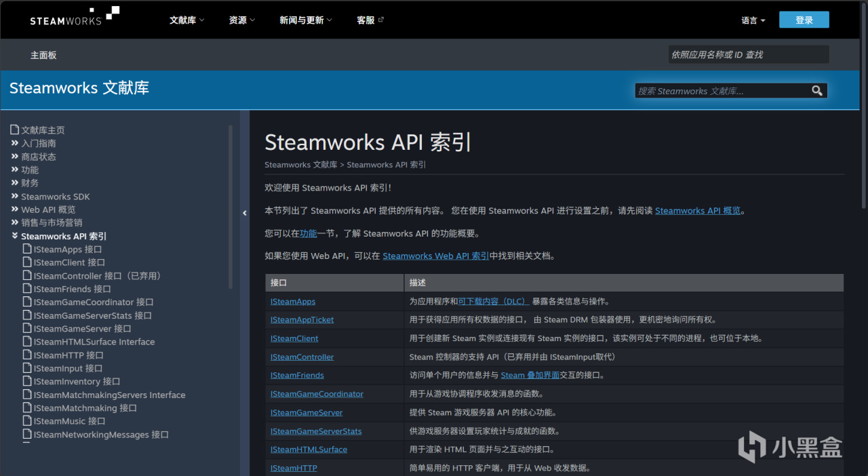The height and width of the screenshot is (476, 868).
Task: Click the page icon beside ISteamMatchmakingServers Interface
Action: click(x=27, y=395)
